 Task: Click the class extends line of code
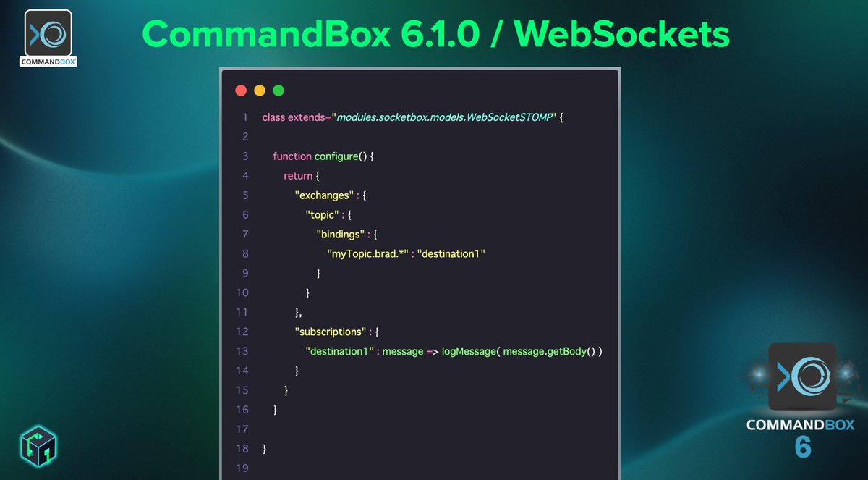pos(412,117)
